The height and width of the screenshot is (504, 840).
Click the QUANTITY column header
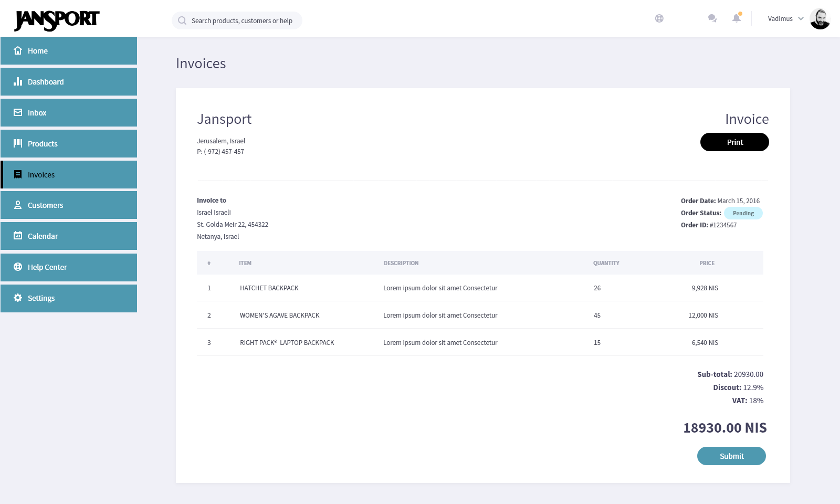pyautogui.click(x=606, y=263)
